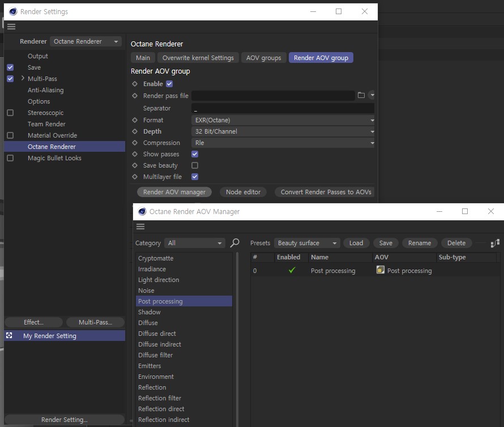504x427 pixels.
Task: Select Cryptomatte in the AOV list
Action: pyautogui.click(x=184, y=258)
